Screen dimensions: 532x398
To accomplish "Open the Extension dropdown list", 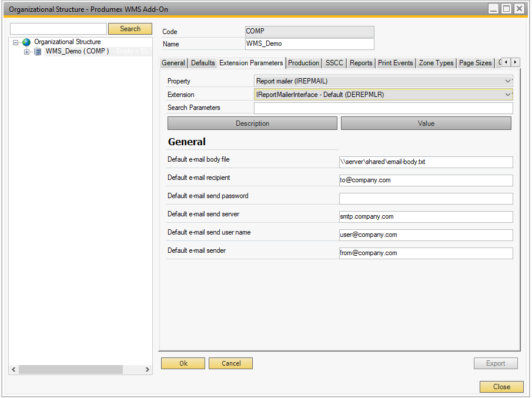I will pyautogui.click(x=508, y=95).
